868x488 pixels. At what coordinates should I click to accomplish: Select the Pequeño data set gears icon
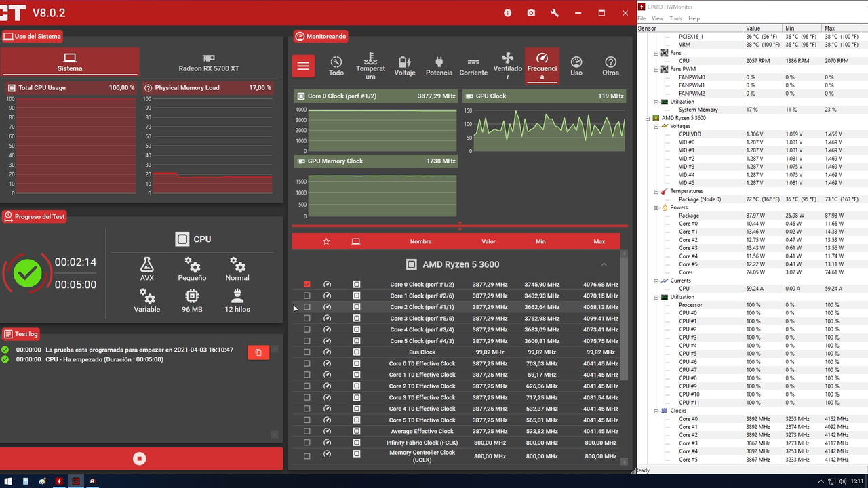coord(193,264)
